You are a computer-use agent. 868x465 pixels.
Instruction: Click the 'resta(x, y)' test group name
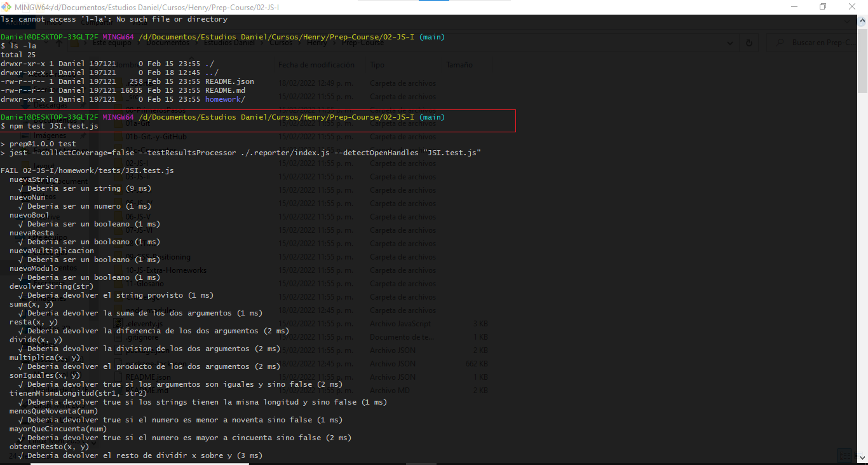coord(34,322)
